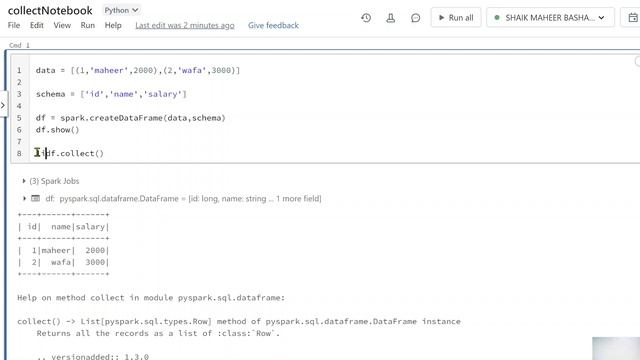This screenshot has height=360, width=640.
Task: Expand the left sidebar chevron
Action: (x=3, y=105)
